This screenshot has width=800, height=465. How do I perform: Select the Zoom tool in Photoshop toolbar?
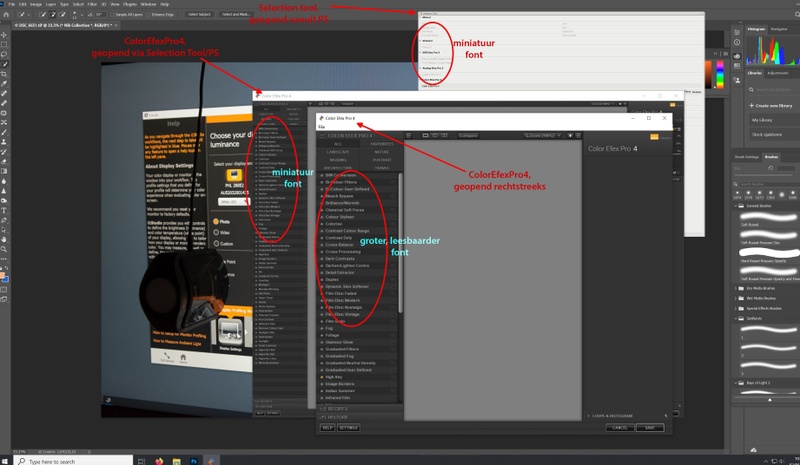pos(4,249)
